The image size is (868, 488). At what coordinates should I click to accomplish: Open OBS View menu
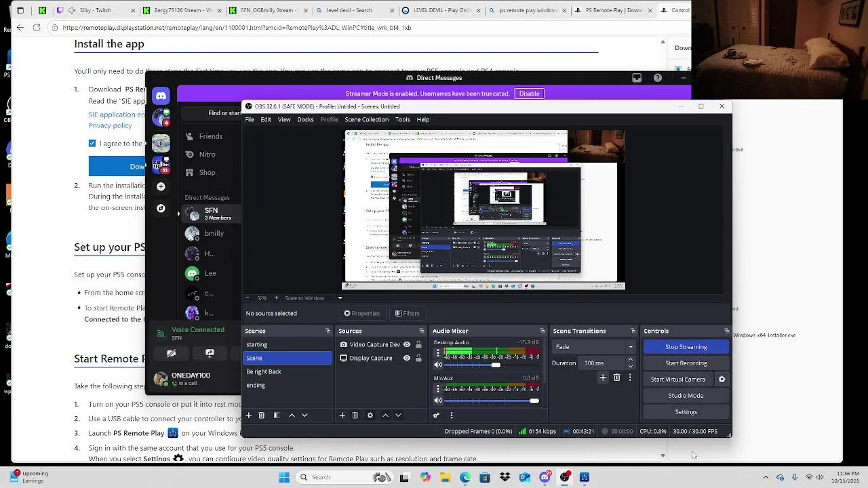(x=284, y=119)
